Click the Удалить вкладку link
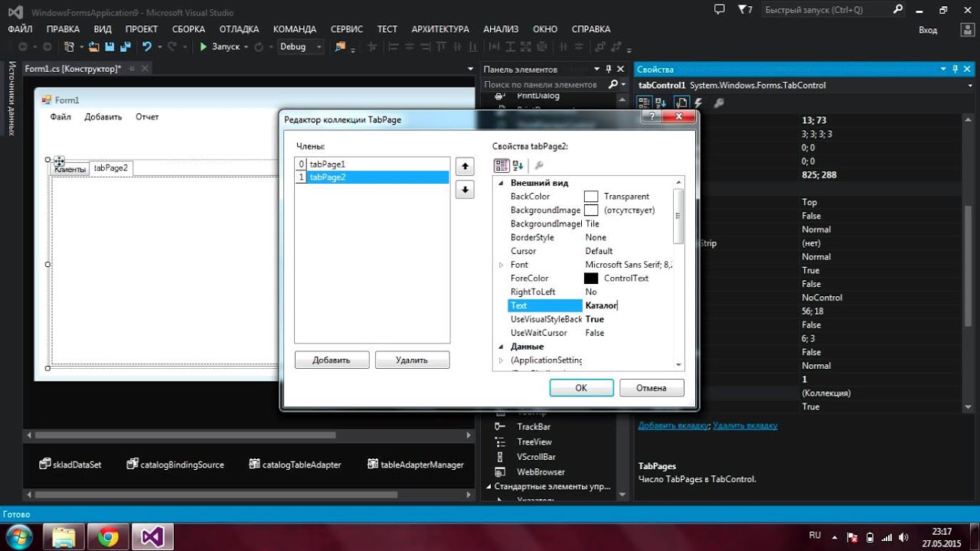Image resolution: width=980 pixels, height=551 pixels. coord(745,425)
